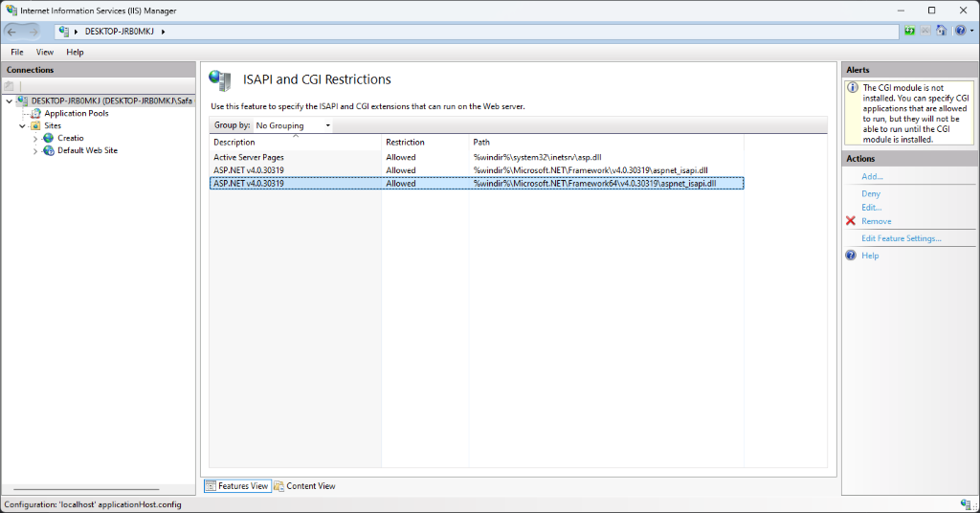The width and height of the screenshot is (980, 513).
Task: Click the Creatio globe icon
Action: [x=48, y=138]
